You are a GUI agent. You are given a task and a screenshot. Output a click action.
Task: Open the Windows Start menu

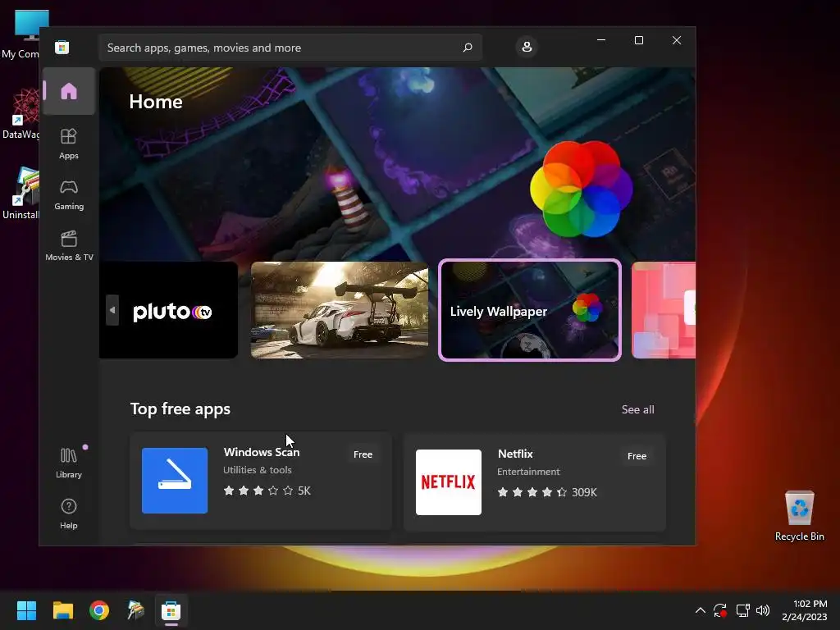tap(26, 610)
